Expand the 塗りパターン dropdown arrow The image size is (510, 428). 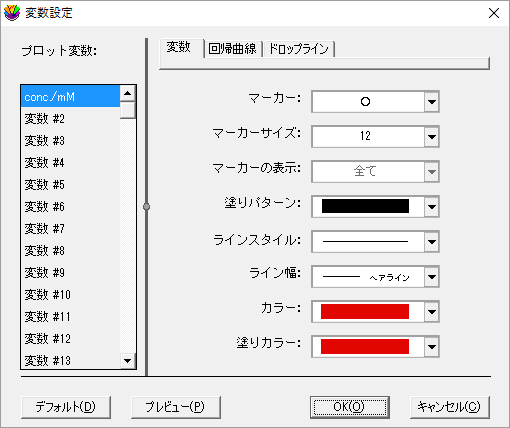click(432, 207)
